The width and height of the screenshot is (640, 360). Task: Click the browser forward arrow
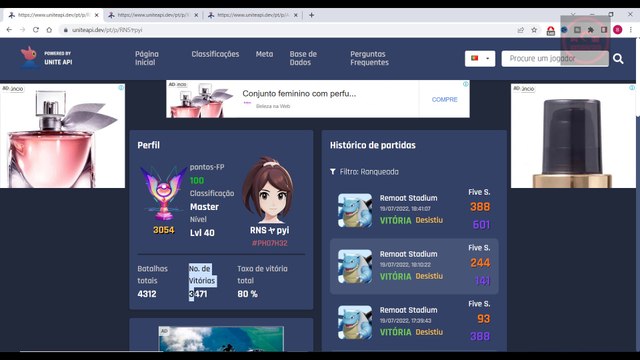[22, 30]
